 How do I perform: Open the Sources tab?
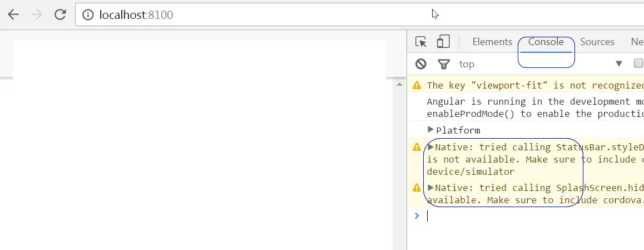[597, 42]
